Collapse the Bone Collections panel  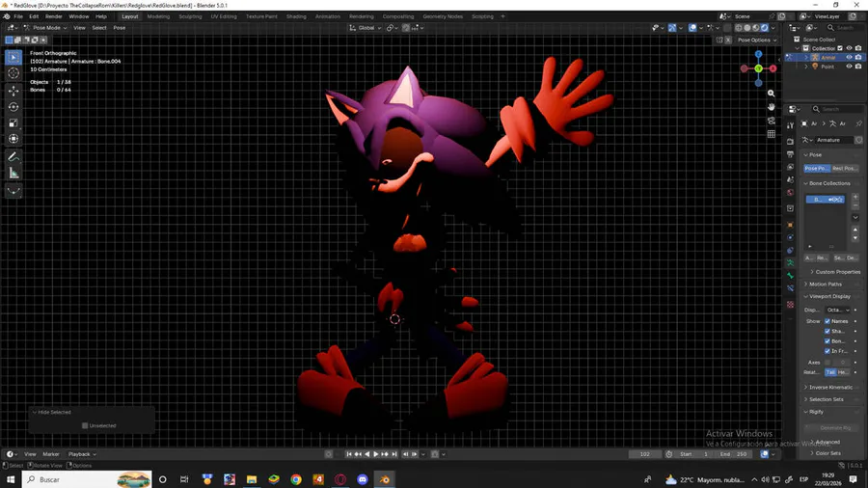click(829, 183)
